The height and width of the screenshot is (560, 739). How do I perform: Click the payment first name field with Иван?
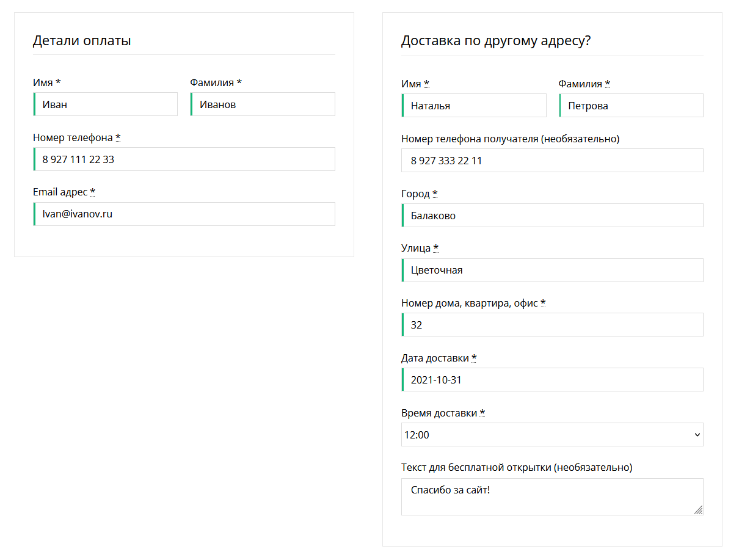(x=105, y=104)
